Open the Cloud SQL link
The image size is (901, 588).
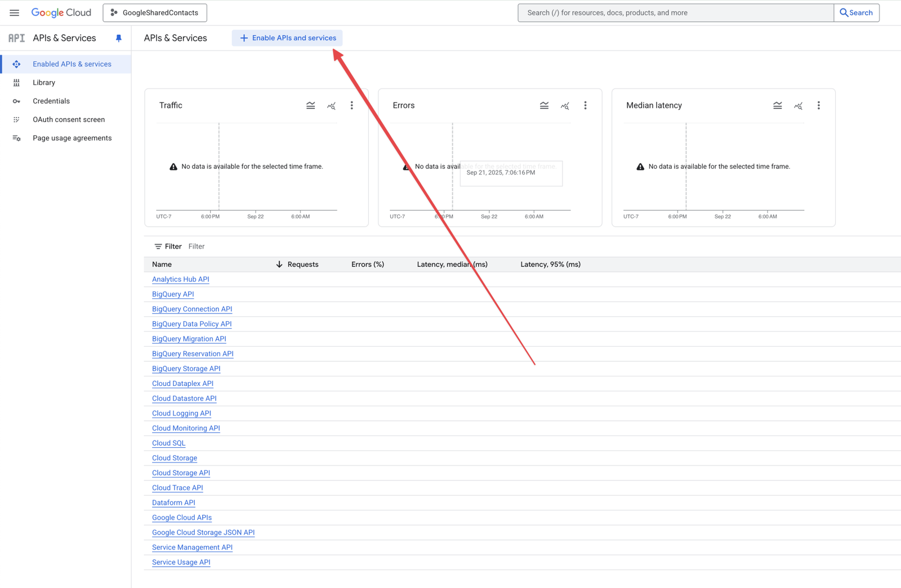tap(168, 443)
